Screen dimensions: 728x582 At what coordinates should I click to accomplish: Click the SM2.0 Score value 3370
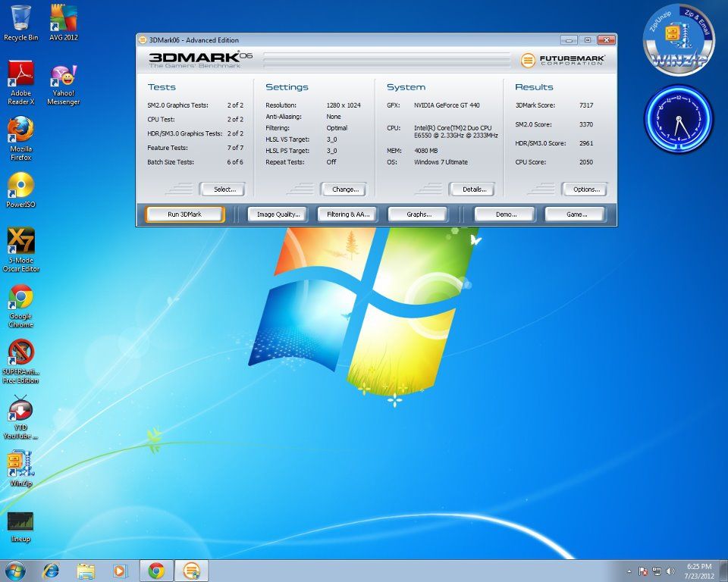click(x=586, y=124)
